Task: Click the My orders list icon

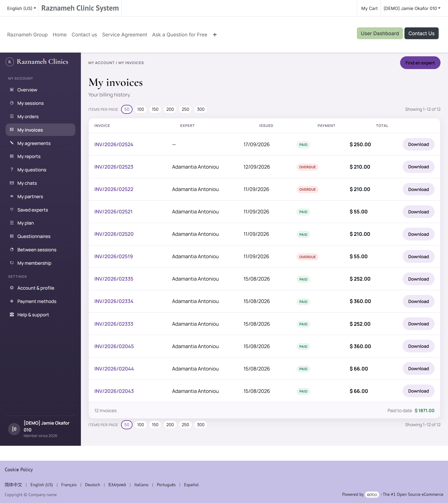Action: click(12, 116)
